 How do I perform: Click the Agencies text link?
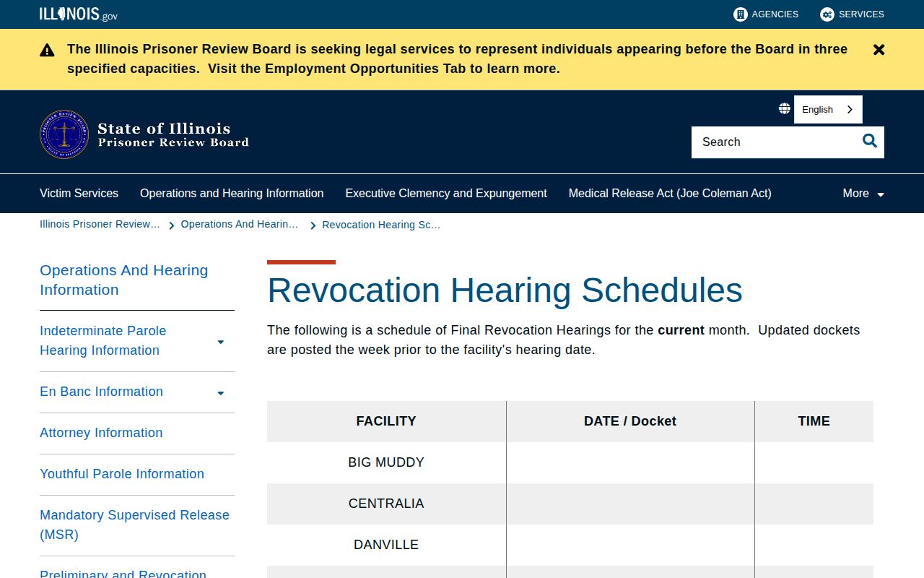coord(775,14)
